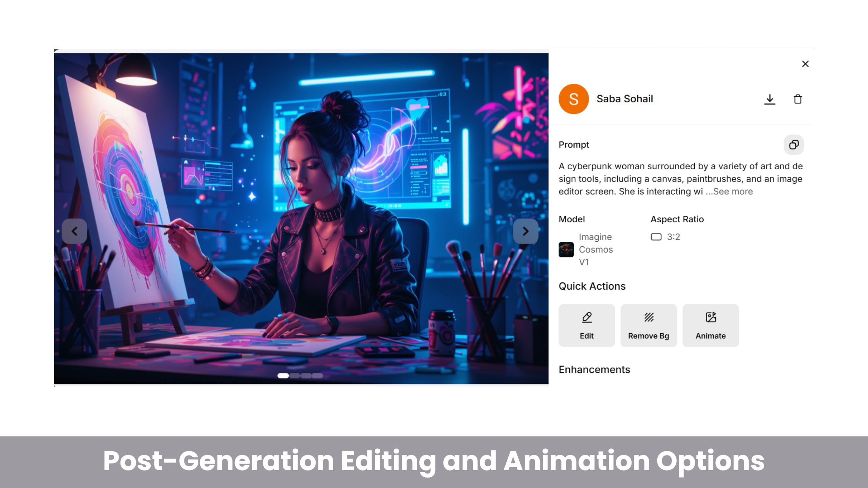Open Saba Sohail's profile name
Viewport: 868px width, 488px height.
coord(625,99)
